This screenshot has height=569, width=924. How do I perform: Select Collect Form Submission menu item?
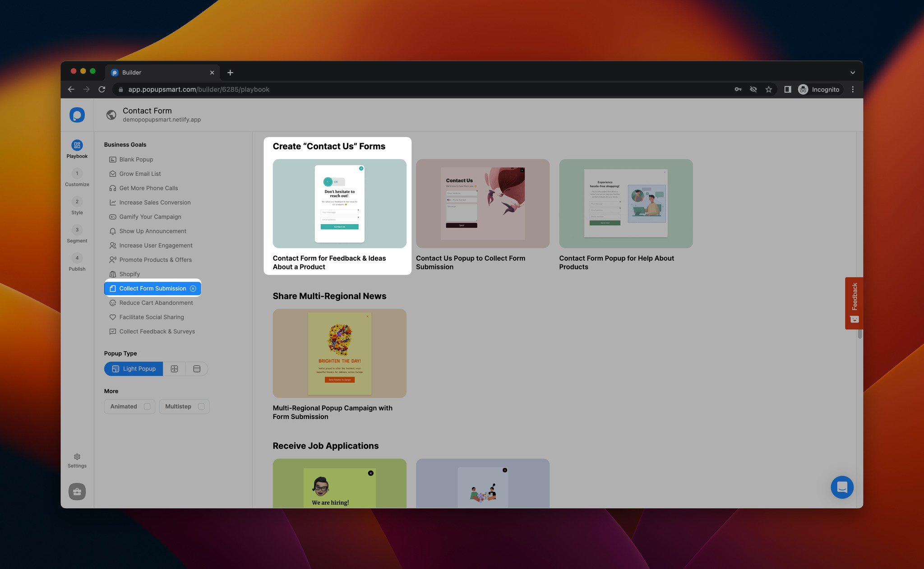pos(152,288)
